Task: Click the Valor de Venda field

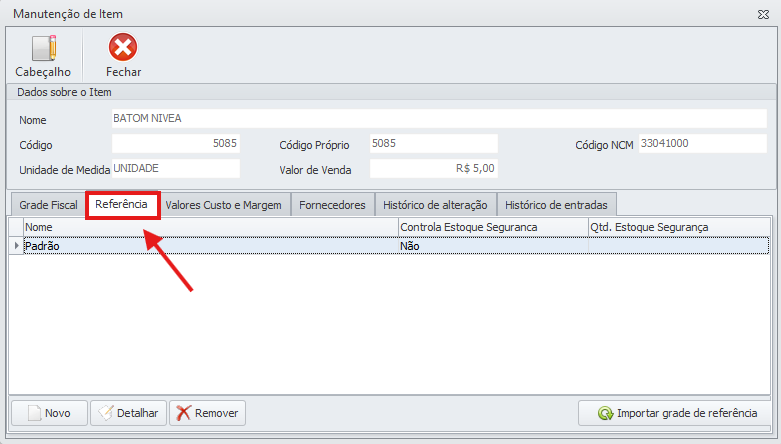Action: [x=433, y=168]
